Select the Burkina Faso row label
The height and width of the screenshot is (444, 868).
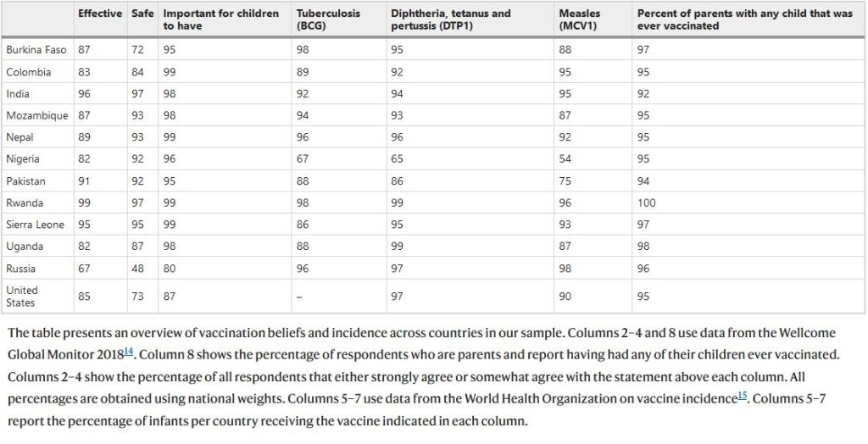36,50
